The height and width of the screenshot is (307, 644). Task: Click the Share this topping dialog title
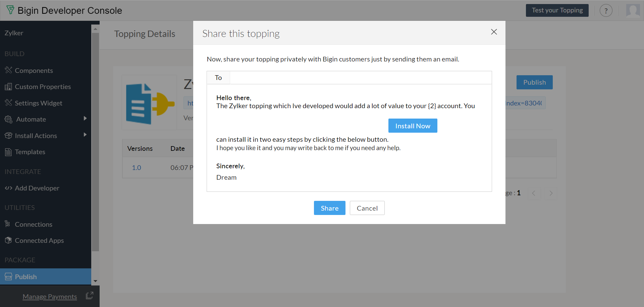pyautogui.click(x=241, y=34)
